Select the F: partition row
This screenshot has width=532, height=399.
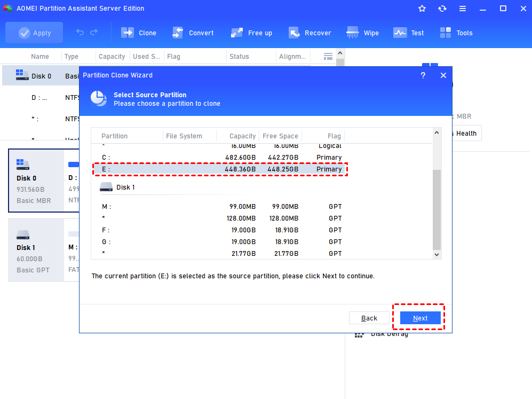coord(220,230)
